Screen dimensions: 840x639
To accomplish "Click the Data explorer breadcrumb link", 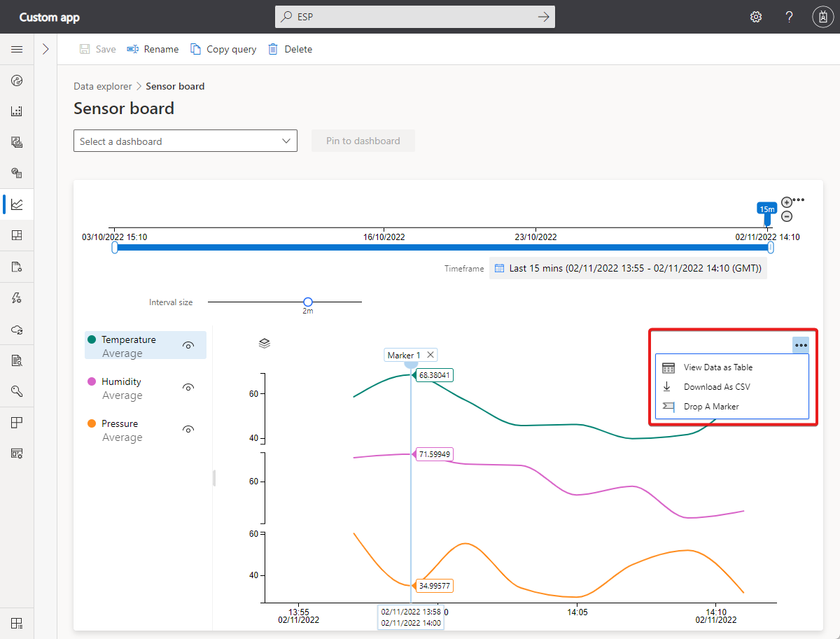I will tap(102, 86).
